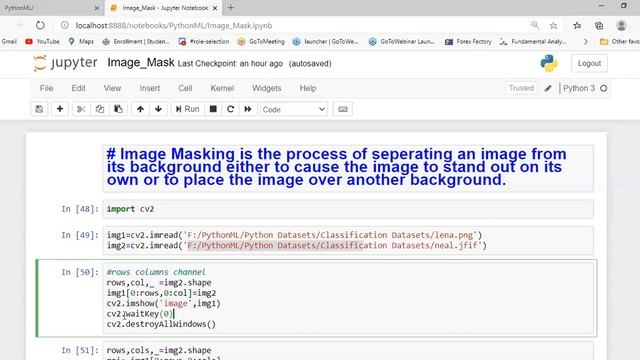Rename notebook via Image_Mask title
The width and height of the screenshot is (640, 360).
point(141,62)
